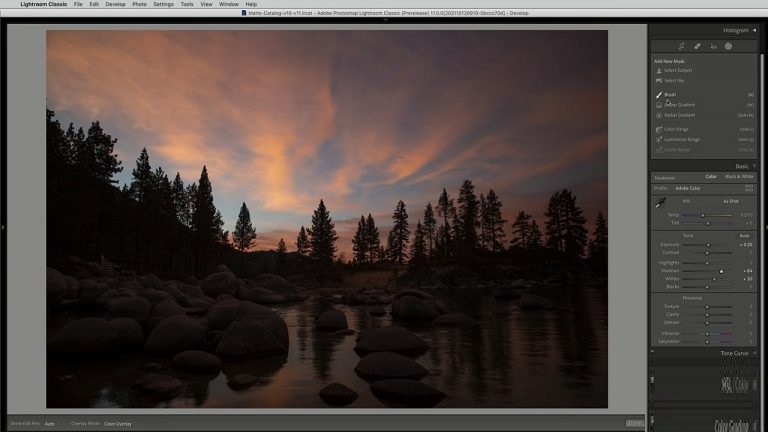This screenshot has height=432, width=768.
Task: Click the Contrast slider handle
Action: [x=707, y=253]
